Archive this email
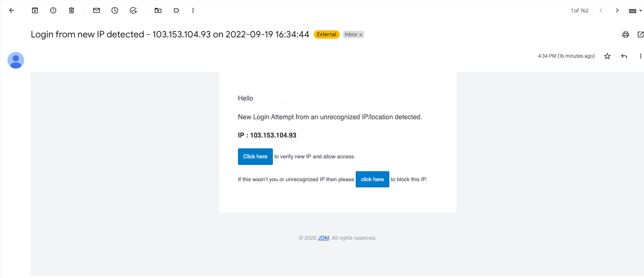644x278 pixels. (x=35, y=10)
